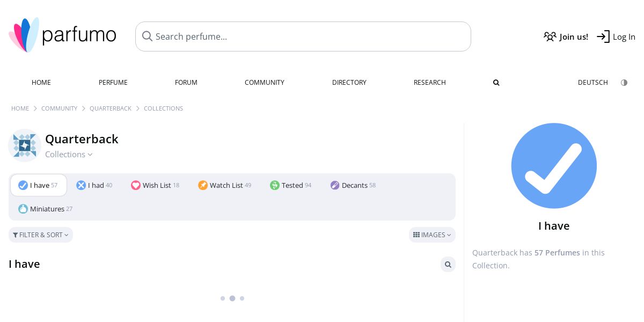The image size is (644, 322).
Task: Open the Community menu
Action: [x=264, y=83]
